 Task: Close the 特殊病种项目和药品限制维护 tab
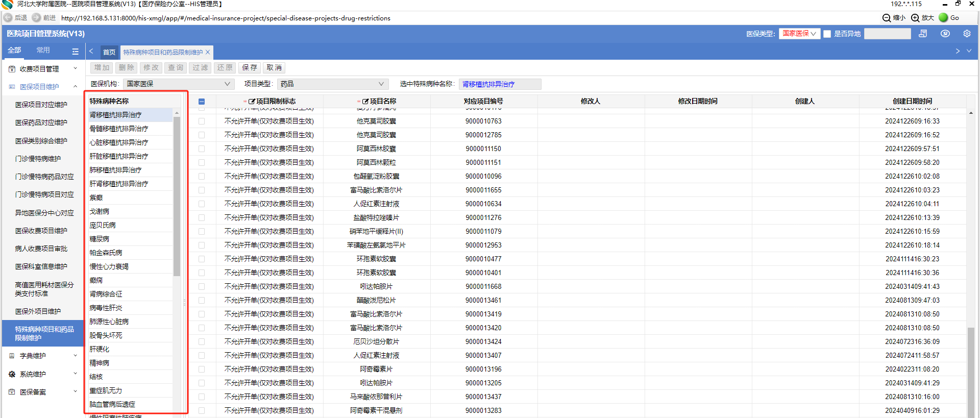pos(208,52)
